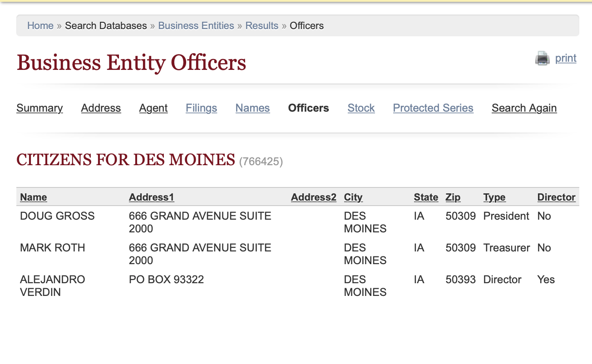Sort by the Director column header
This screenshot has width=592, height=364.
point(557,197)
